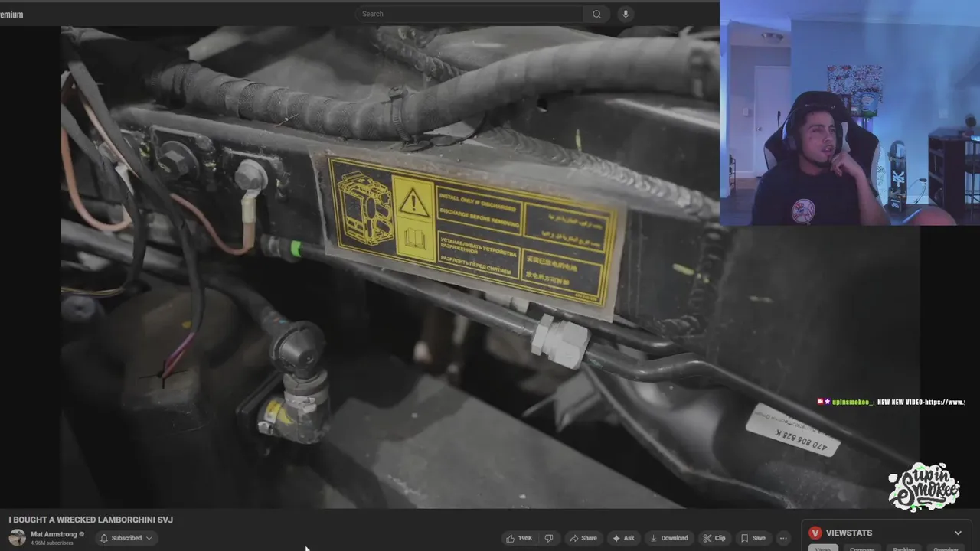Collapse the ViewStats panel chevron
Screen dimensions: 980x551
958,533
